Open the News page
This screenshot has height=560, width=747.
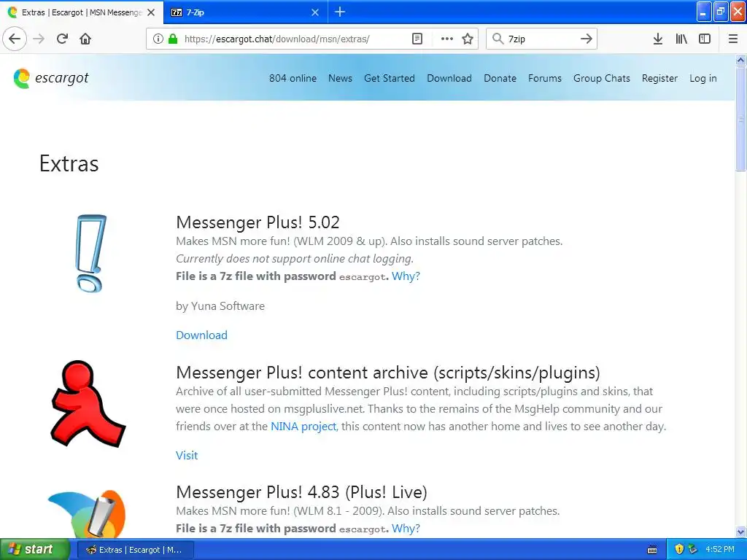340,78
